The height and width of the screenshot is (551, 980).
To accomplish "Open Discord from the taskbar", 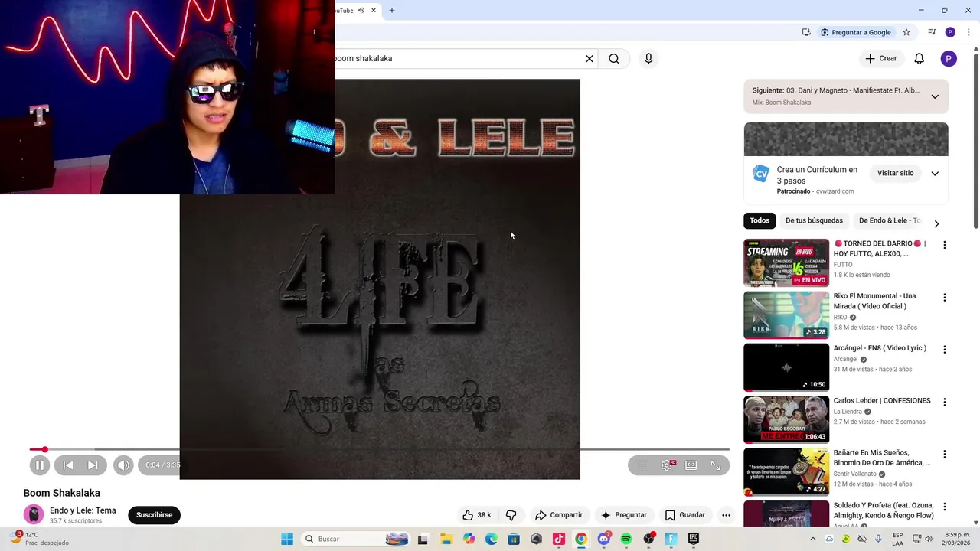I will click(x=604, y=539).
